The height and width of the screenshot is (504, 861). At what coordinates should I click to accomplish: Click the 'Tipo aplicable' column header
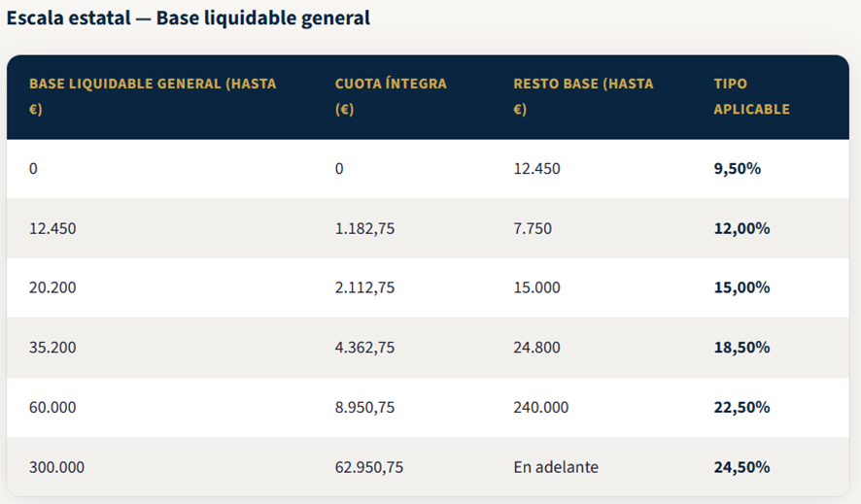[751, 96]
